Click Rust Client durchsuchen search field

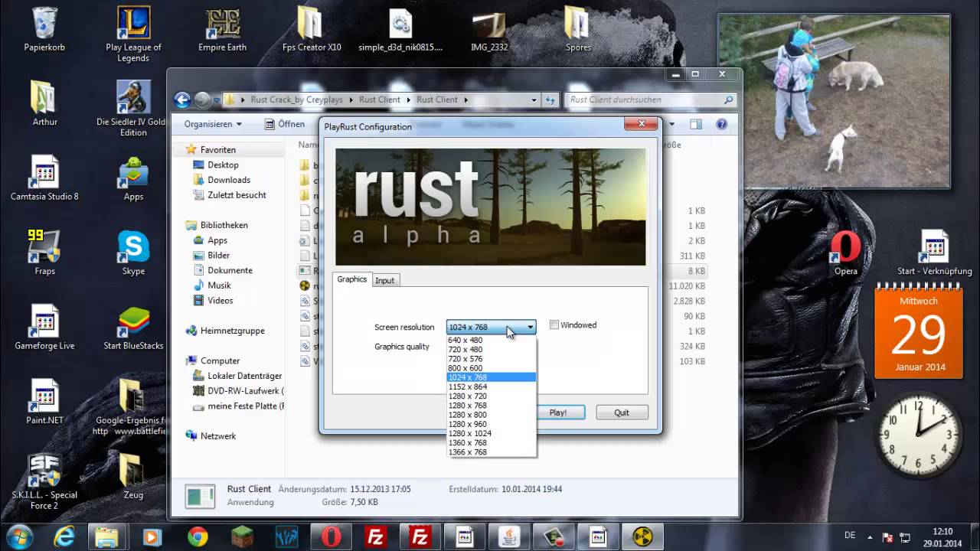point(650,99)
